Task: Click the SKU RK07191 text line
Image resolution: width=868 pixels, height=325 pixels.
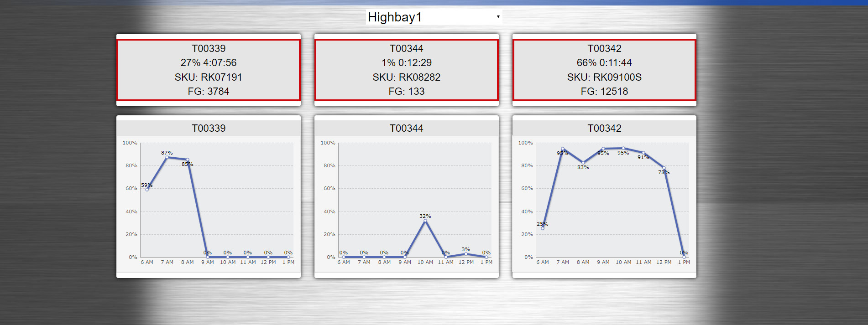Action: click(209, 77)
